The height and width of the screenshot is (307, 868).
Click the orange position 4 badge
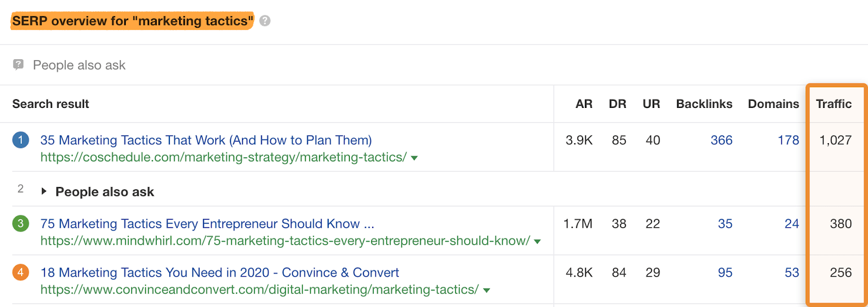tap(21, 272)
